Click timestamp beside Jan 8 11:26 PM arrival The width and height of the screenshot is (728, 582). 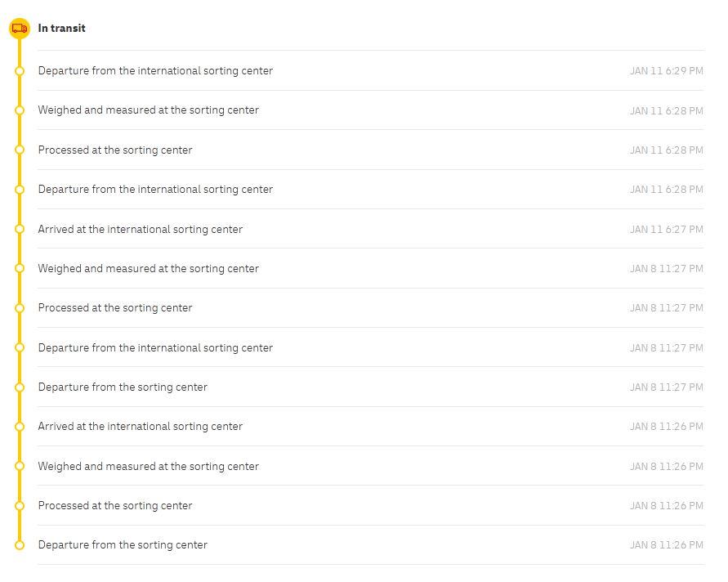666,427
